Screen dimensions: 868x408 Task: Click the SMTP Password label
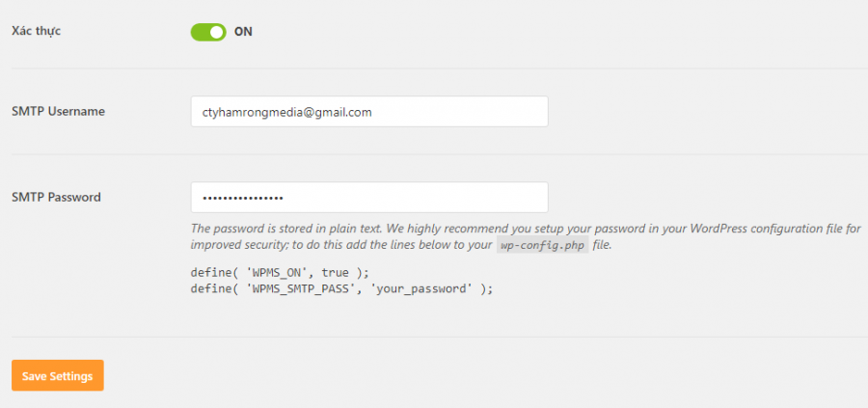click(56, 197)
